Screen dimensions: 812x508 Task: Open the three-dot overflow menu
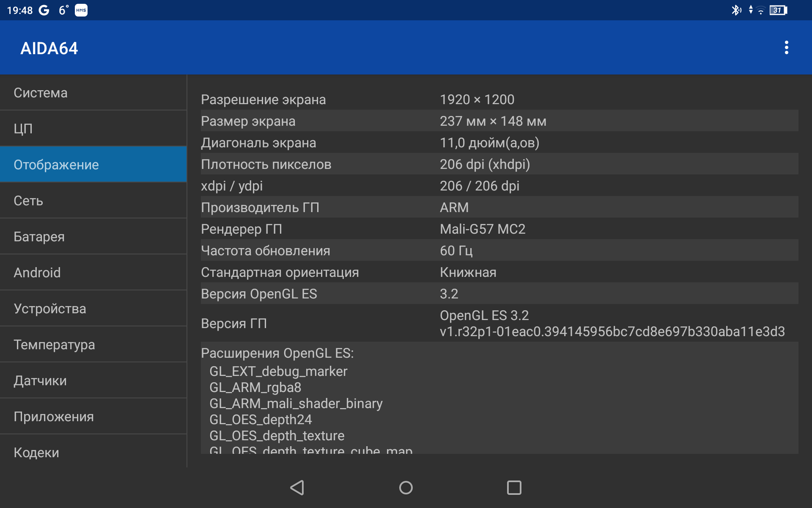point(786,48)
